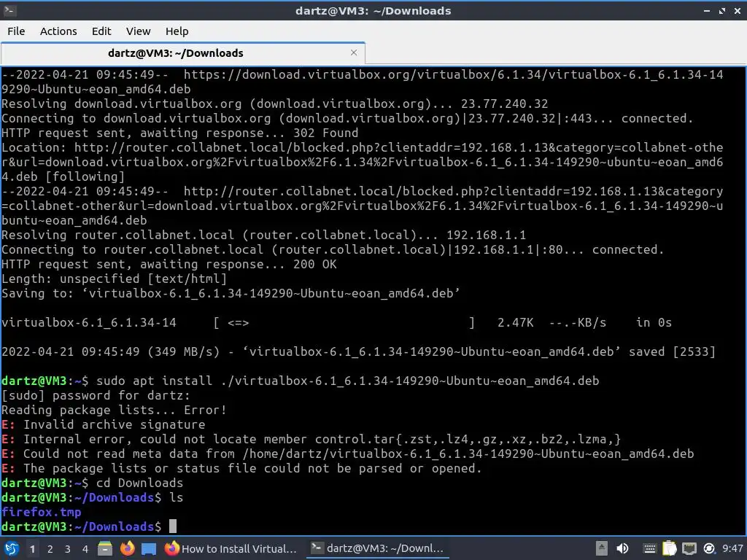
Task: Open the clipboard manager tray icon
Action: (670, 548)
